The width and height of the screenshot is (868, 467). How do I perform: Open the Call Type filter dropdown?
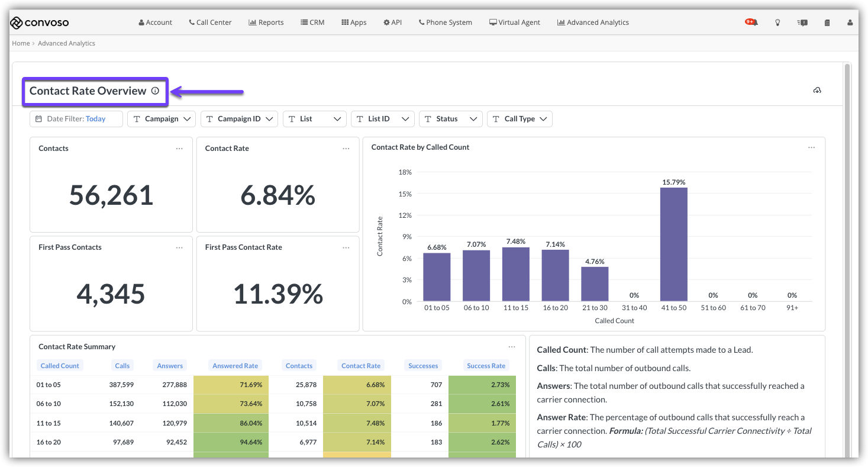coord(519,119)
